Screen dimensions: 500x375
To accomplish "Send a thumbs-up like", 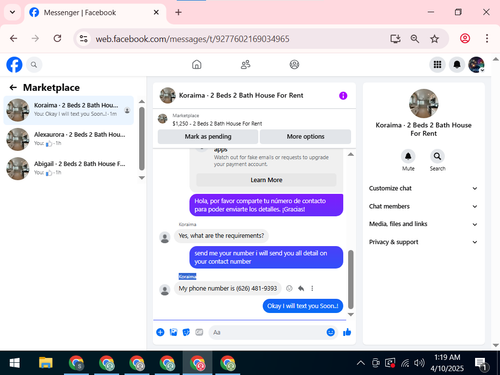I will click(347, 332).
